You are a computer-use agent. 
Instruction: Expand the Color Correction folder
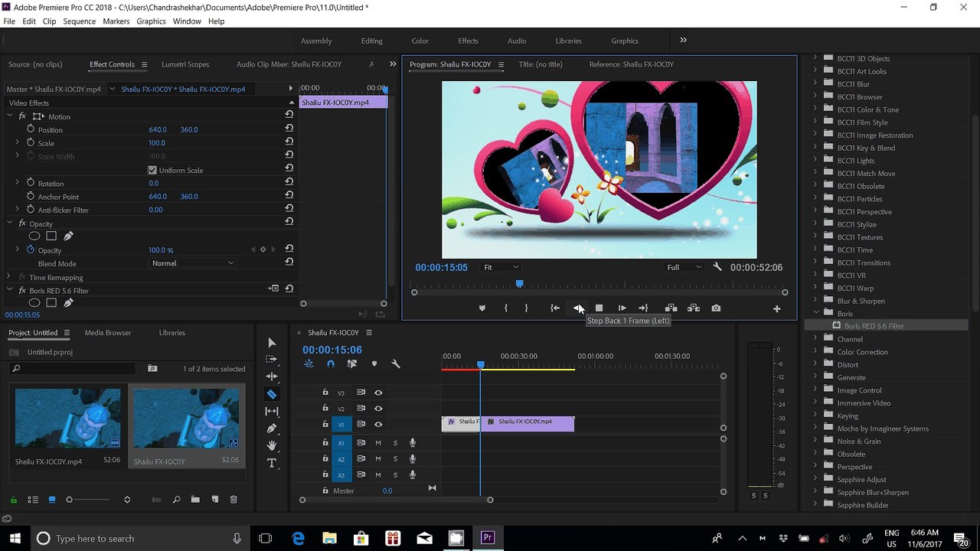pos(815,351)
